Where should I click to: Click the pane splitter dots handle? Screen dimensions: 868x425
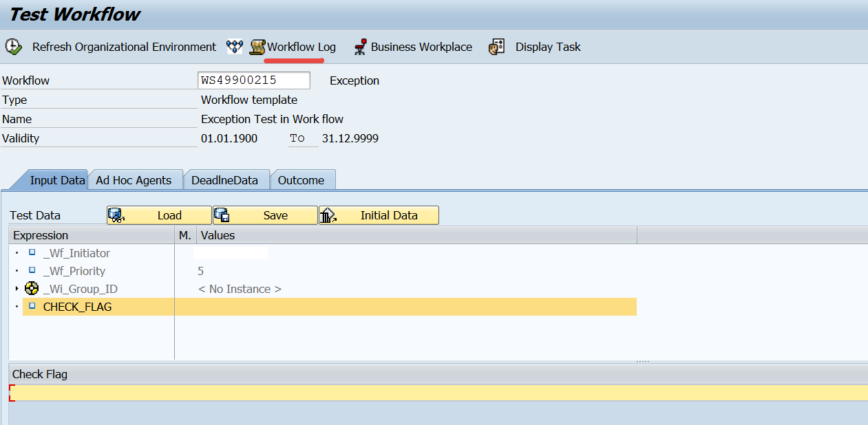tap(643, 361)
